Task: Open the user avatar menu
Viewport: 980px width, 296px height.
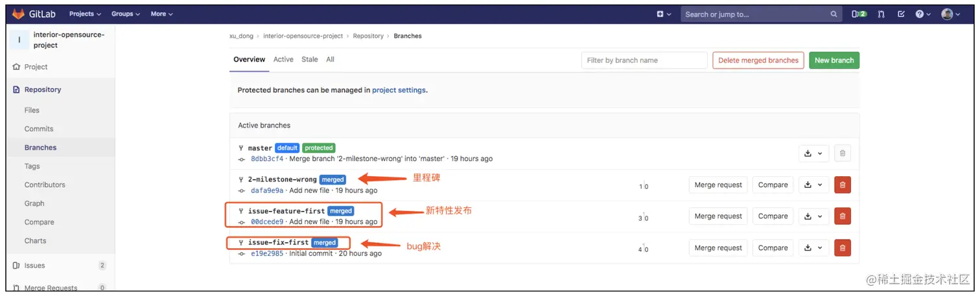Action: 950,14
